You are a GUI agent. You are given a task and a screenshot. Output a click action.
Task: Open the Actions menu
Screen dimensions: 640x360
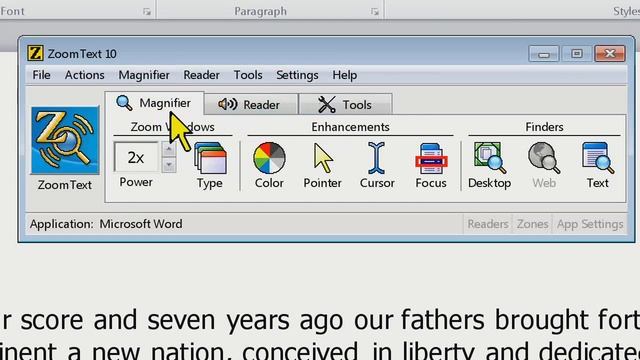click(x=84, y=75)
